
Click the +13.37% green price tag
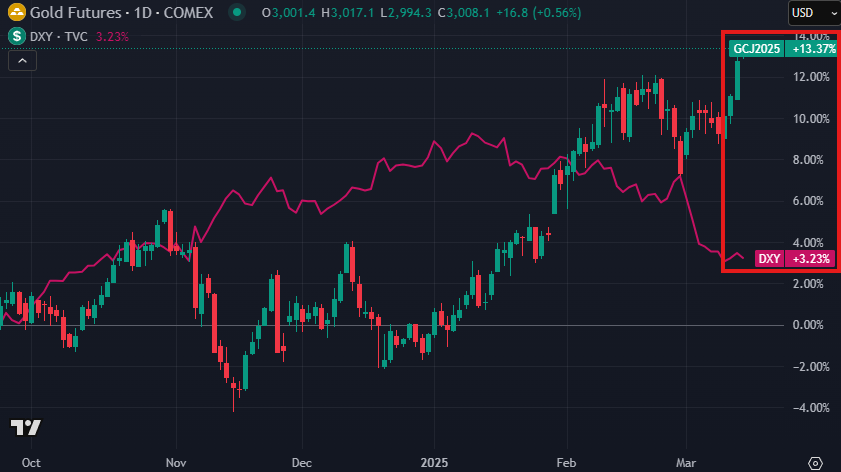808,48
